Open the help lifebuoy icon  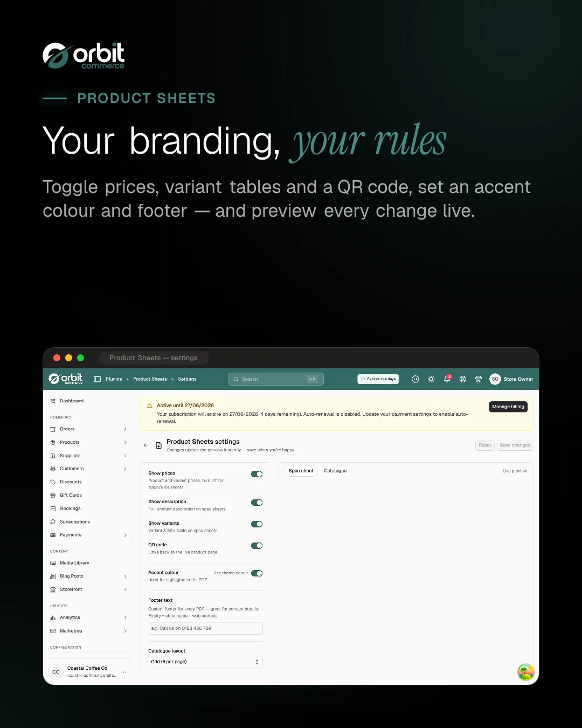coord(462,379)
